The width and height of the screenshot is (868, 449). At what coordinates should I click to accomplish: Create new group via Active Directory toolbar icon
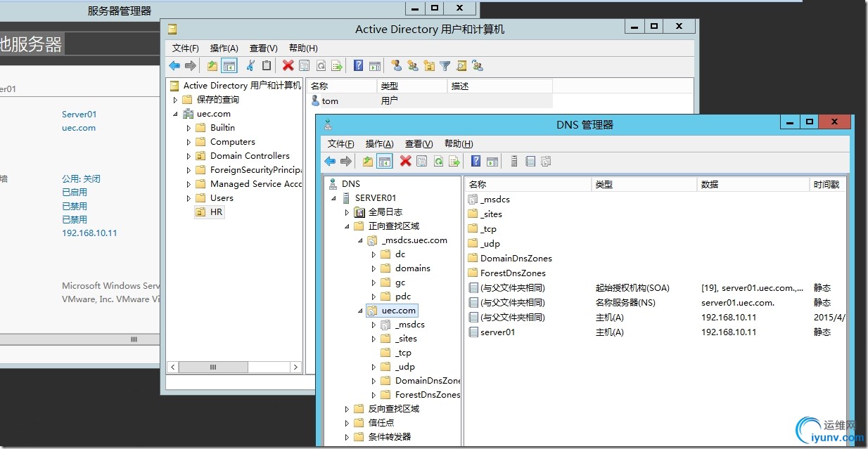coord(413,65)
